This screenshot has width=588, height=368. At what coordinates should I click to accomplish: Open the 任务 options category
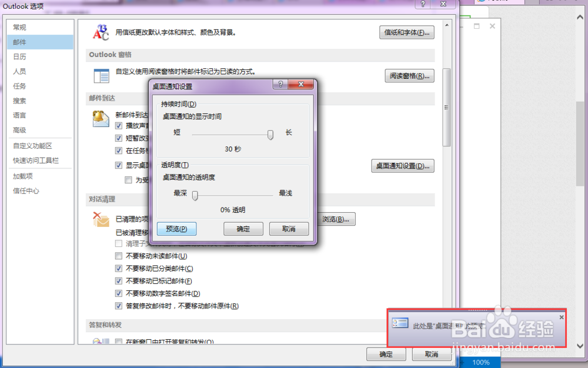(x=40, y=86)
